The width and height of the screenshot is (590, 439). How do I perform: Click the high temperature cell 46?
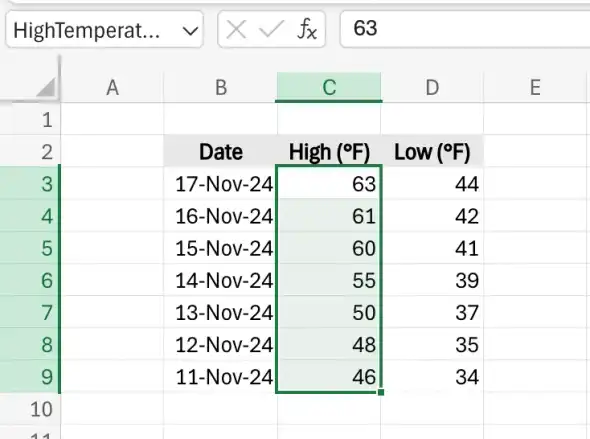coord(329,377)
